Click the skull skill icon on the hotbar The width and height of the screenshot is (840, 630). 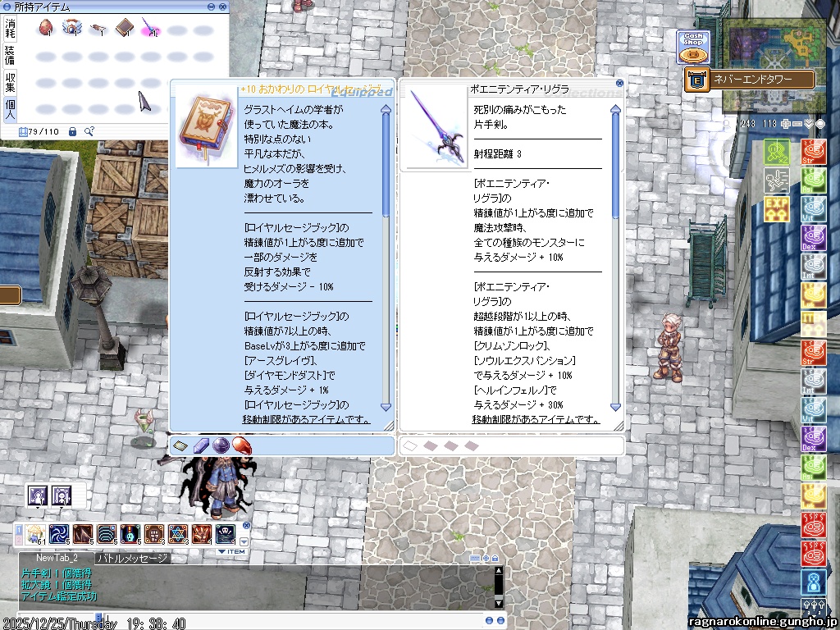[225, 534]
